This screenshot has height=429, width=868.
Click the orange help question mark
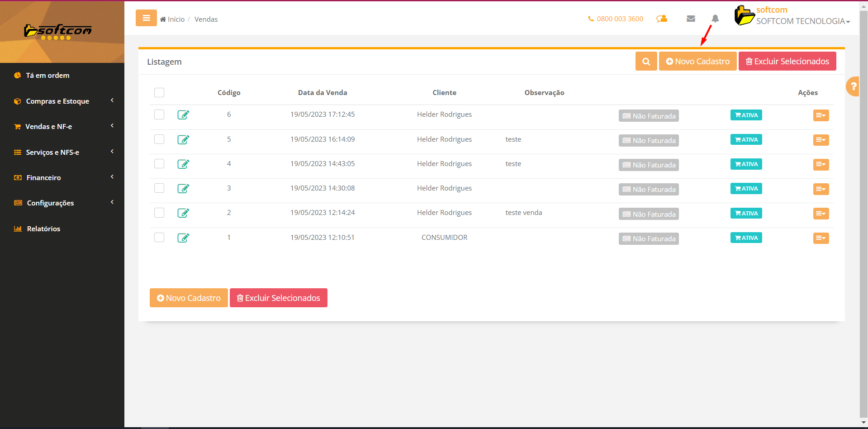coord(854,86)
